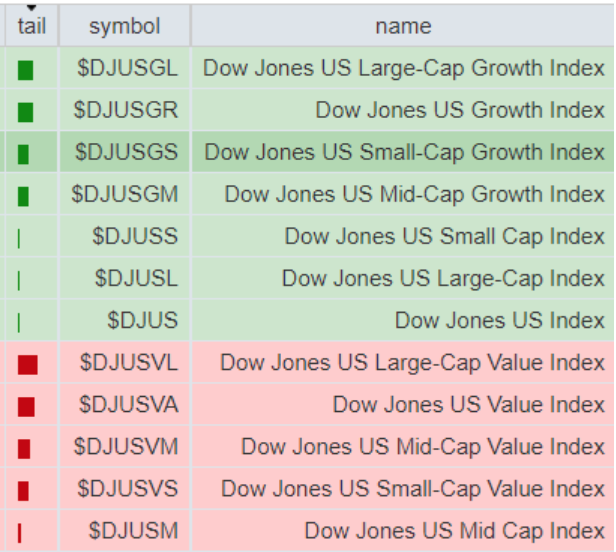Click the $DJUSVS symbol

(x=129, y=488)
